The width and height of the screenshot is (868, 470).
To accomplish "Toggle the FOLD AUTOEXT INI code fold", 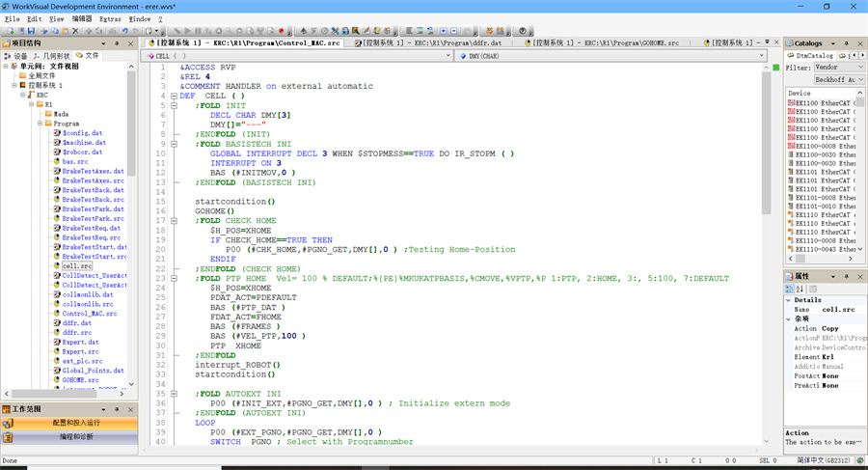I will coord(173,394).
